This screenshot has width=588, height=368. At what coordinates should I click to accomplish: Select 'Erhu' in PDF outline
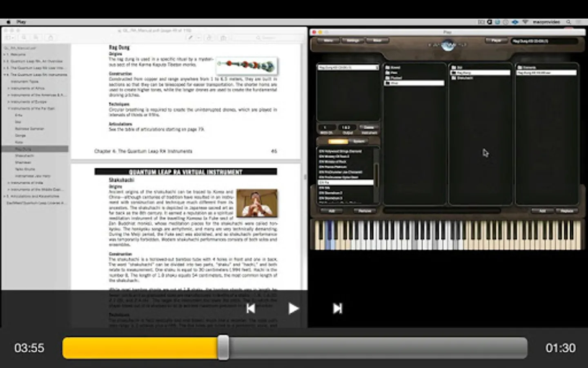click(x=19, y=115)
